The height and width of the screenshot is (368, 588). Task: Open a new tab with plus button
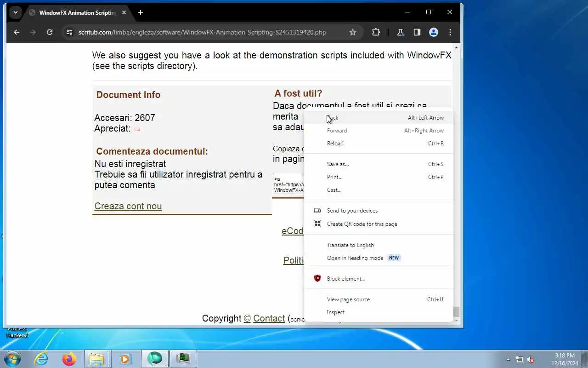(141, 12)
